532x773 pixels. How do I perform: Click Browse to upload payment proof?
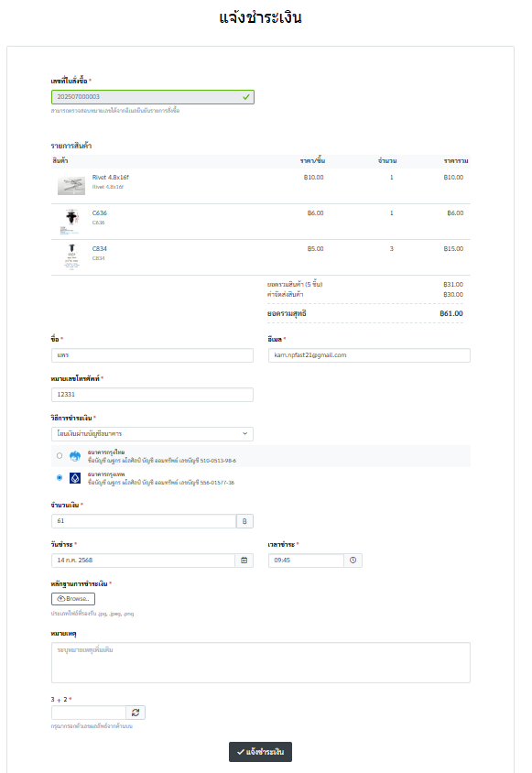coord(73,598)
